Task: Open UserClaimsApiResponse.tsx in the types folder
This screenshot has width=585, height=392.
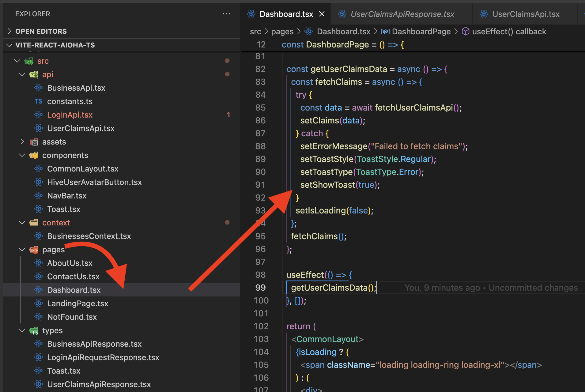Action: (x=122, y=384)
